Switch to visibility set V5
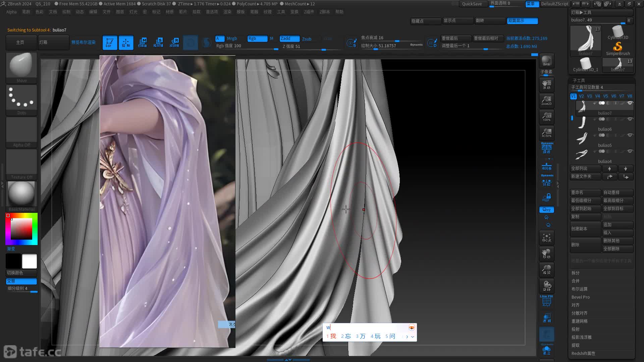 (605, 96)
